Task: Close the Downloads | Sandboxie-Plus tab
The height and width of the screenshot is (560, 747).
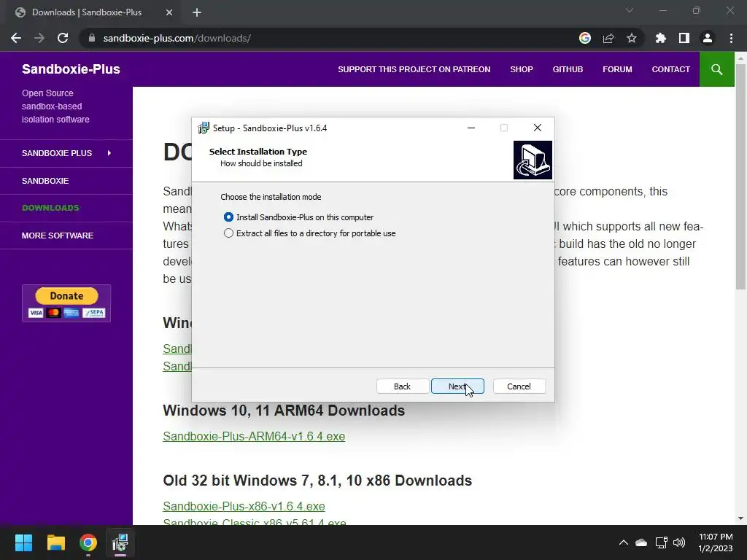Action: [169, 12]
